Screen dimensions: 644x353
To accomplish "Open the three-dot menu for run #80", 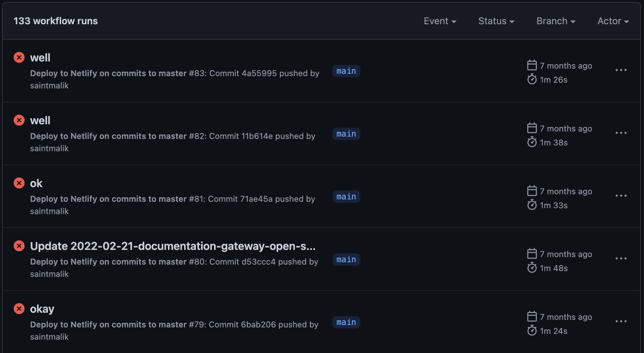I will pos(621,258).
